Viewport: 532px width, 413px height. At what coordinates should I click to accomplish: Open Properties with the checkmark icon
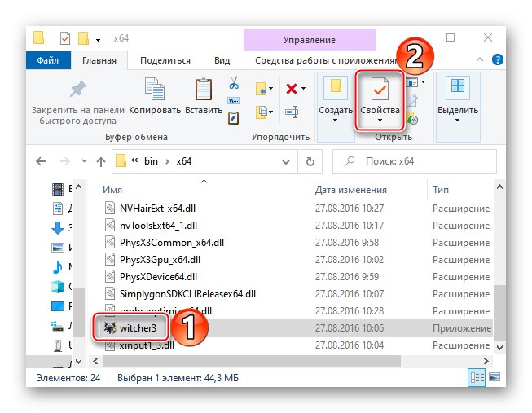(x=380, y=89)
